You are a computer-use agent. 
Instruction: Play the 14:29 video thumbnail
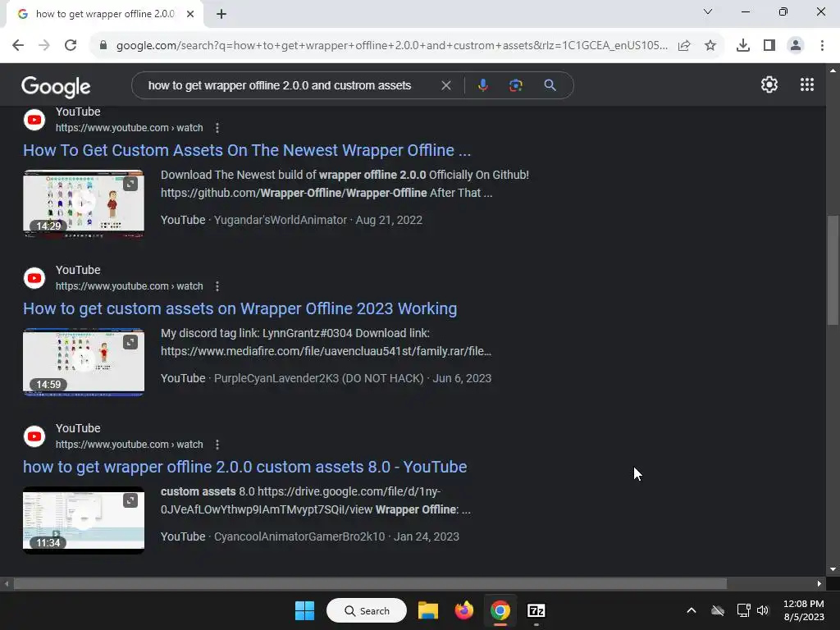pos(84,203)
